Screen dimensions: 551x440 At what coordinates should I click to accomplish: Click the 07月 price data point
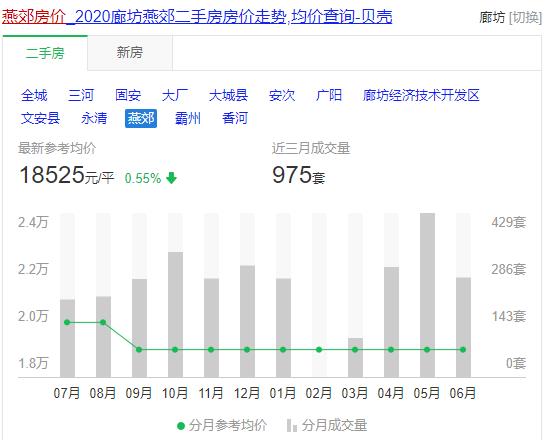tap(67, 322)
